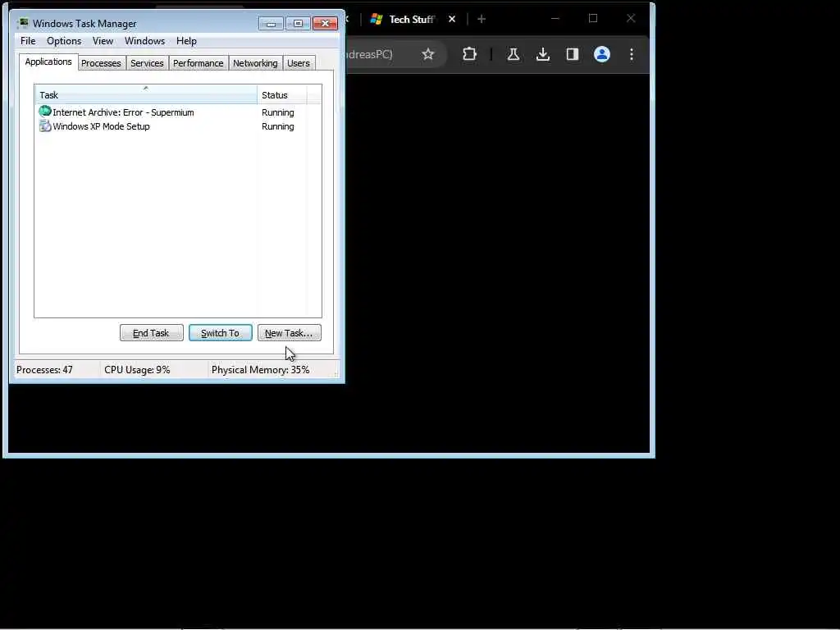Switch to the Applications tab
This screenshot has width=840, height=630.
pos(48,62)
